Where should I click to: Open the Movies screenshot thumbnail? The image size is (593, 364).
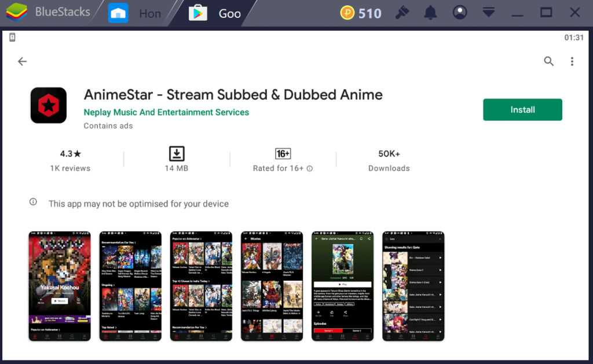[x=272, y=286]
